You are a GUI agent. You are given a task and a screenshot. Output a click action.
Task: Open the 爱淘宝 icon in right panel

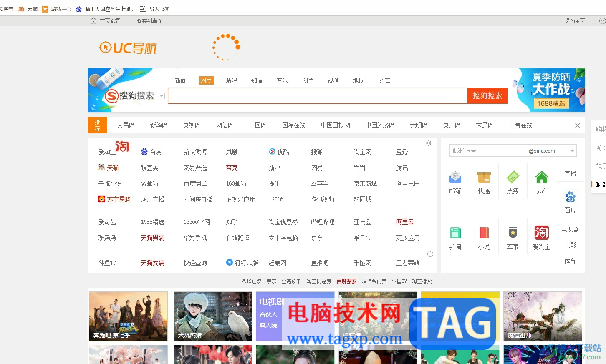tap(541, 233)
